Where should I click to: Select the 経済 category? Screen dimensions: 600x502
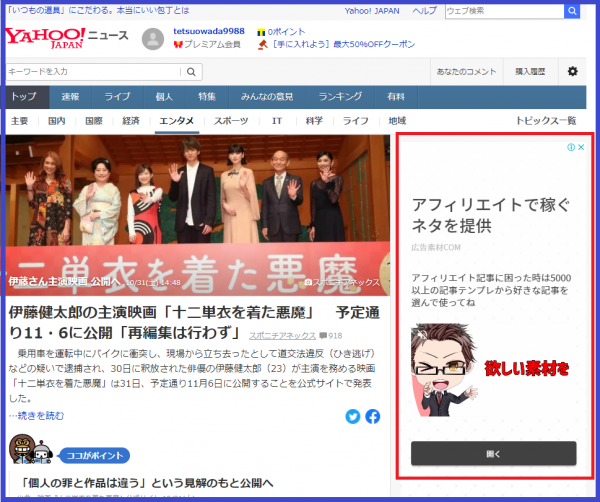click(131, 120)
